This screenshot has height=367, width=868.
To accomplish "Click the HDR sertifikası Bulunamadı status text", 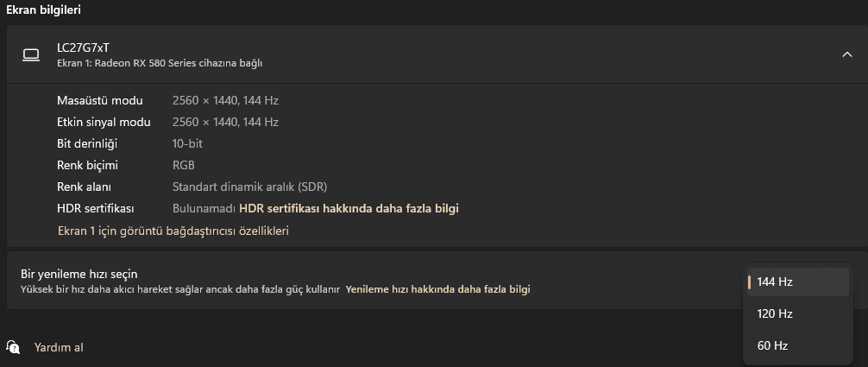I will point(204,208).
